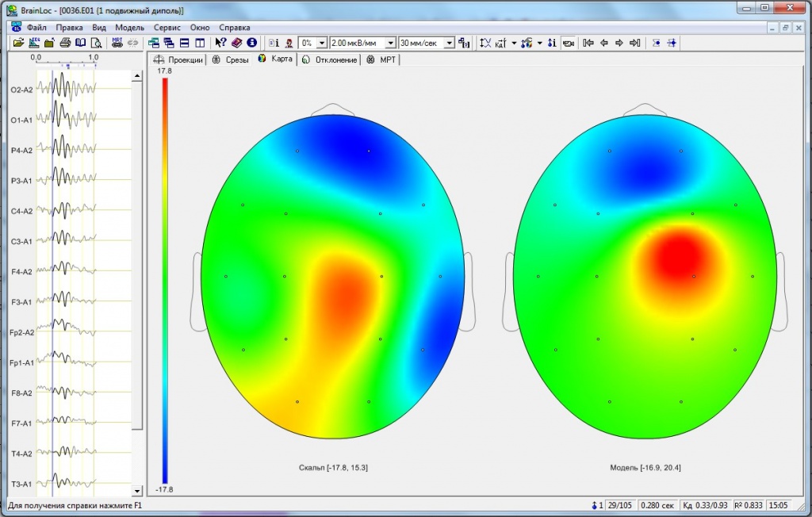
Task: Activate the context help arrow-question icon
Action: (221, 43)
